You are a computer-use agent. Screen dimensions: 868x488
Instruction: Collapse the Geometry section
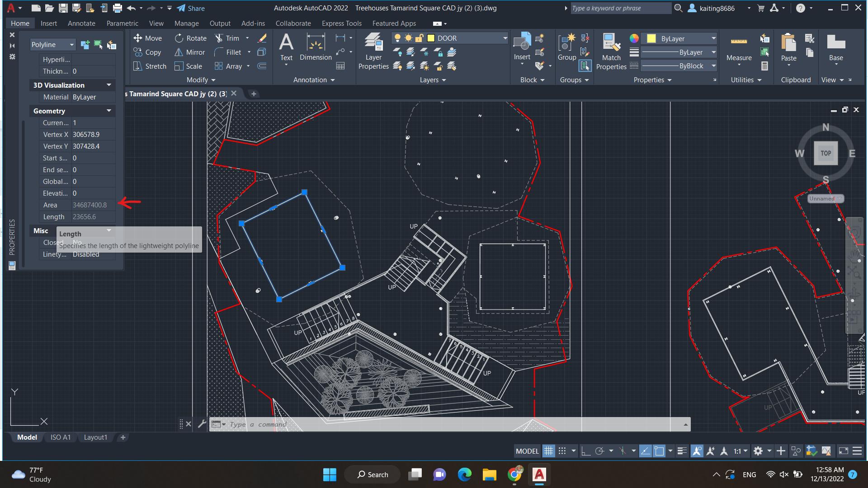point(108,111)
